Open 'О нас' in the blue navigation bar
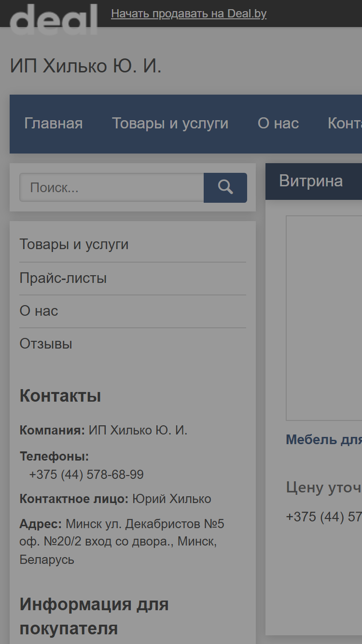This screenshot has height=644, width=362. [x=278, y=124]
